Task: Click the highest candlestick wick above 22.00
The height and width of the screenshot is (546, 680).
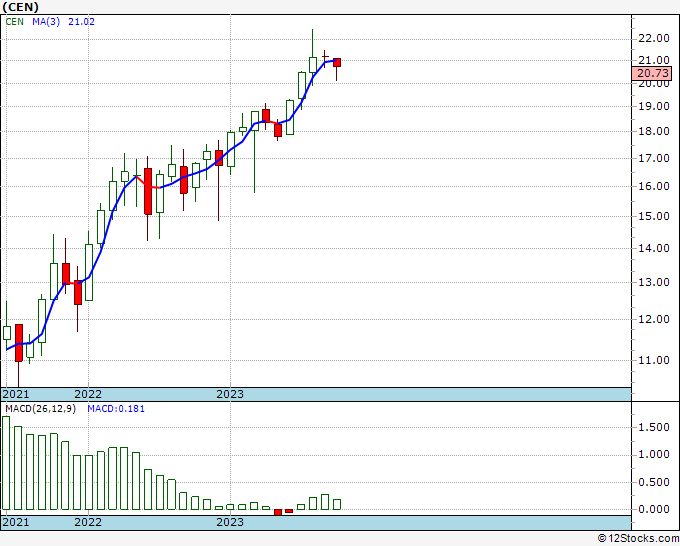Action: point(313,43)
